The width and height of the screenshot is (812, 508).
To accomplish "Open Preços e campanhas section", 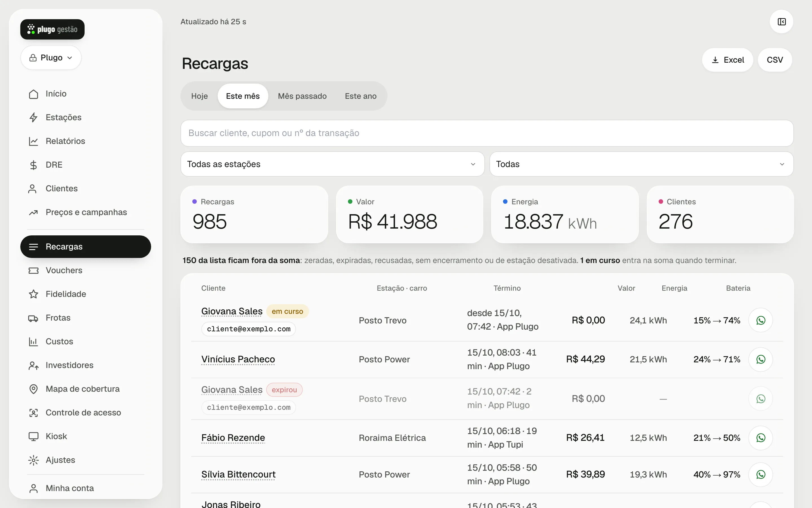I will [85, 212].
